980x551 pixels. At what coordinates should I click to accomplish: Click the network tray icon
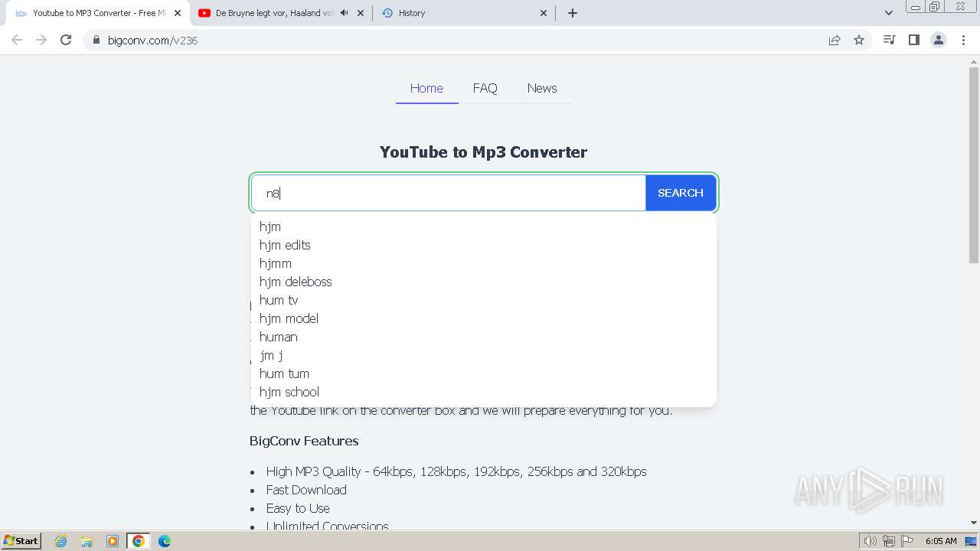click(x=889, y=541)
